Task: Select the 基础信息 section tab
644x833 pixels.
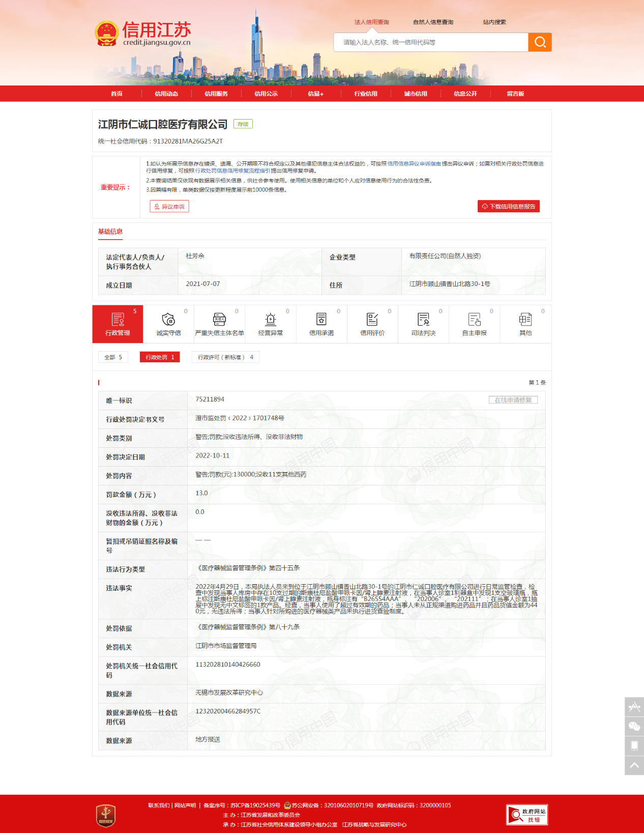Action: pyautogui.click(x=110, y=232)
